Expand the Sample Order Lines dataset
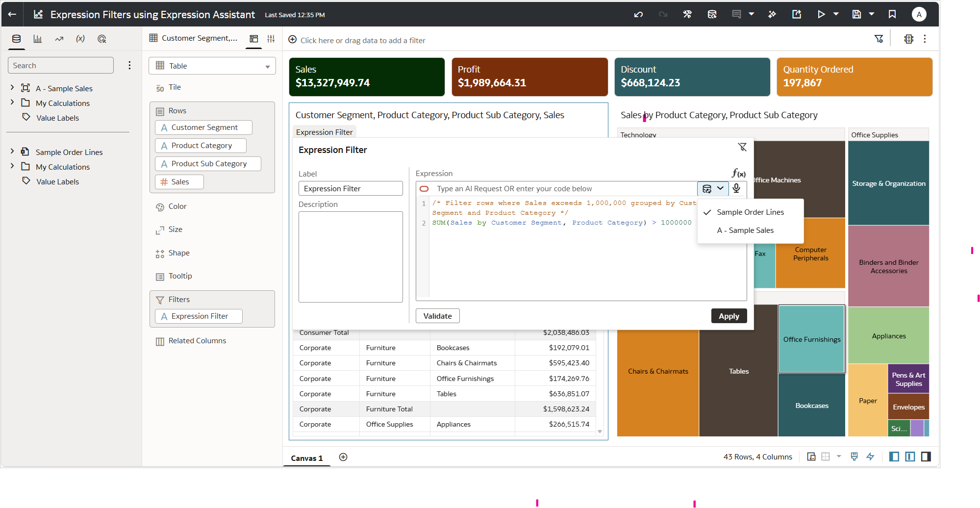This screenshot has height=508, width=980. coord(12,152)
